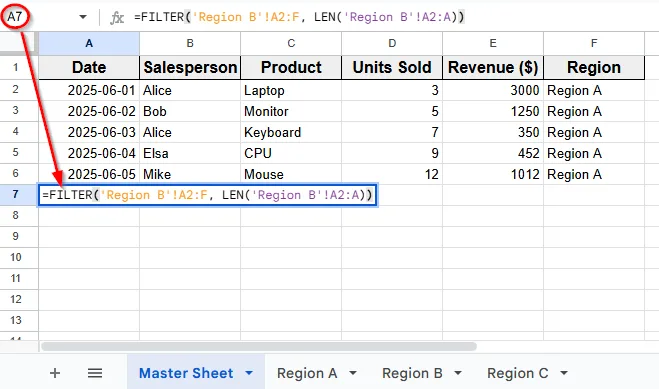Select revenue cell showing 452

pos(493,153)
